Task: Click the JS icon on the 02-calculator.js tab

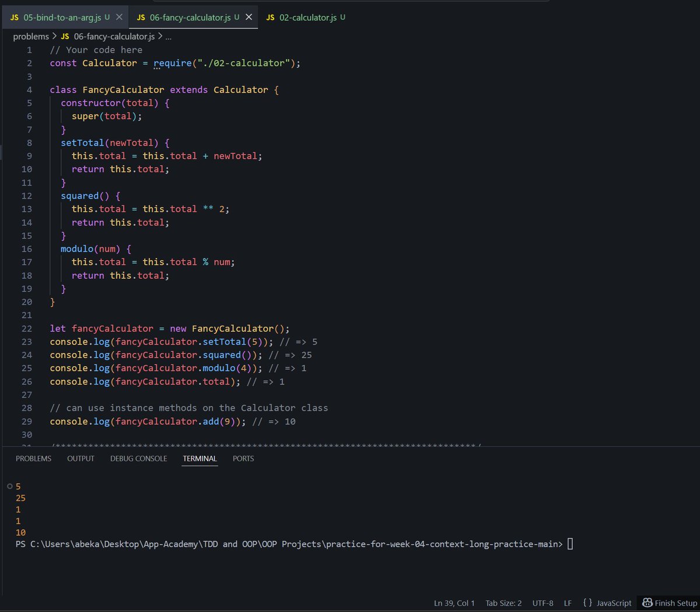Action: click(x=270, y=18)
